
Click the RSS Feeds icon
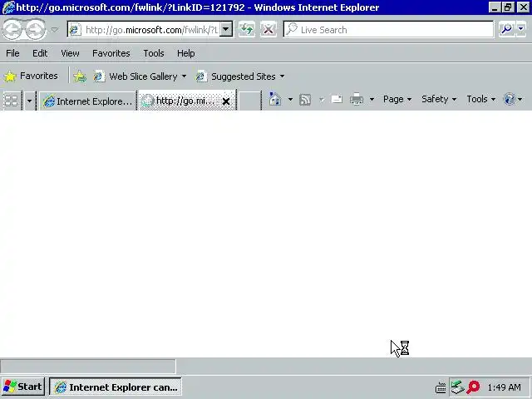point(305,100)
